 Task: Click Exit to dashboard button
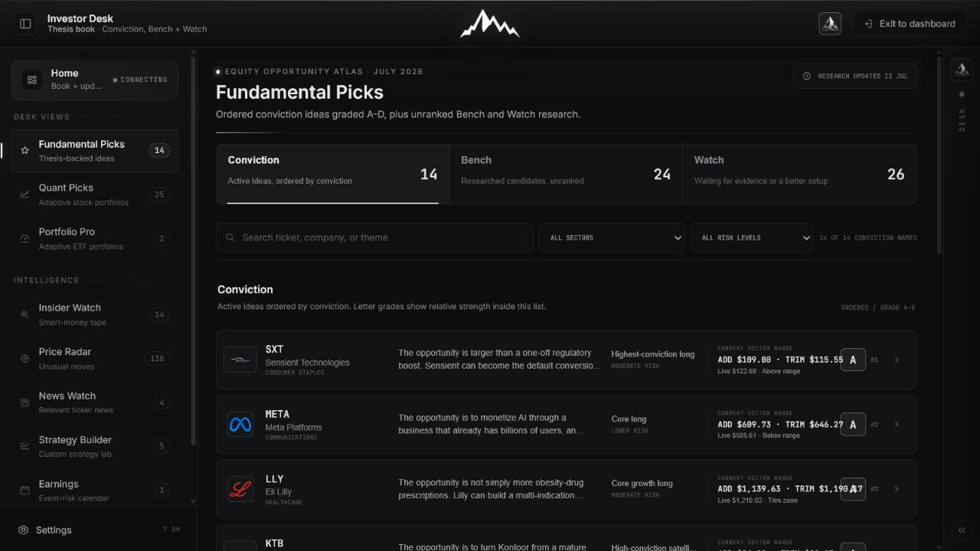(910, 24)
